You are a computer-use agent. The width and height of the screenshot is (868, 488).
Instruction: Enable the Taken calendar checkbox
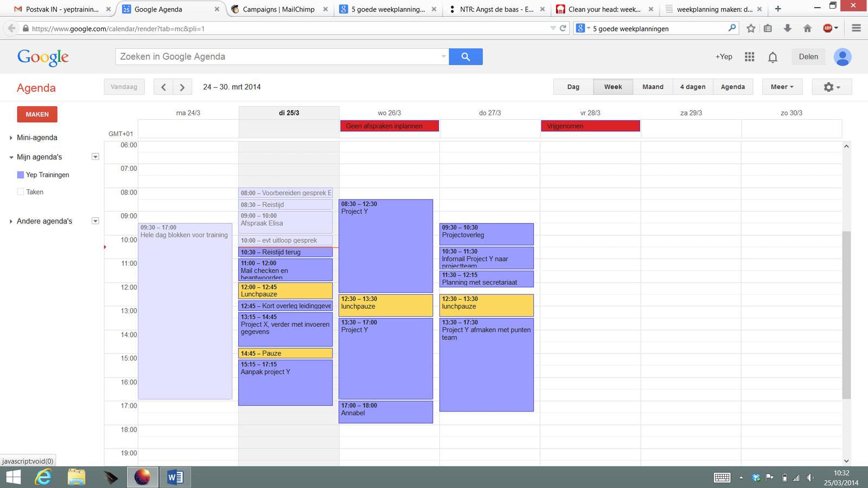tap(20, 191)
